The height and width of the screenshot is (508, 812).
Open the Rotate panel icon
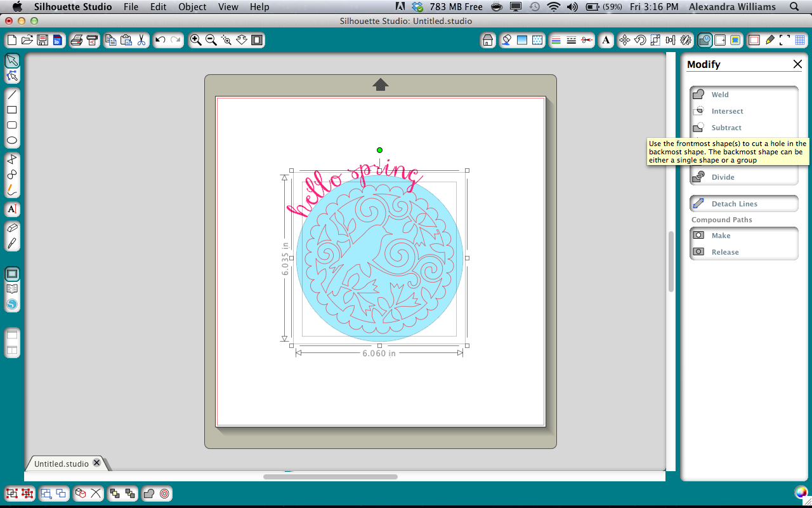tap(640, 40)
